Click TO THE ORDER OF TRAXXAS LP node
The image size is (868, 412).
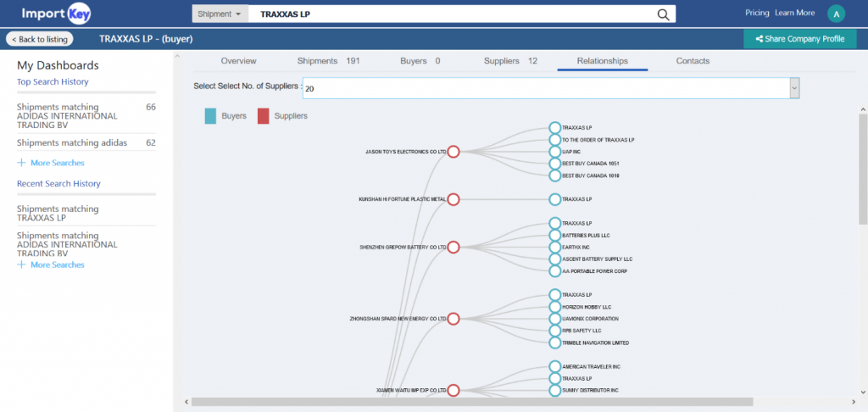click(x=554, y=140)
